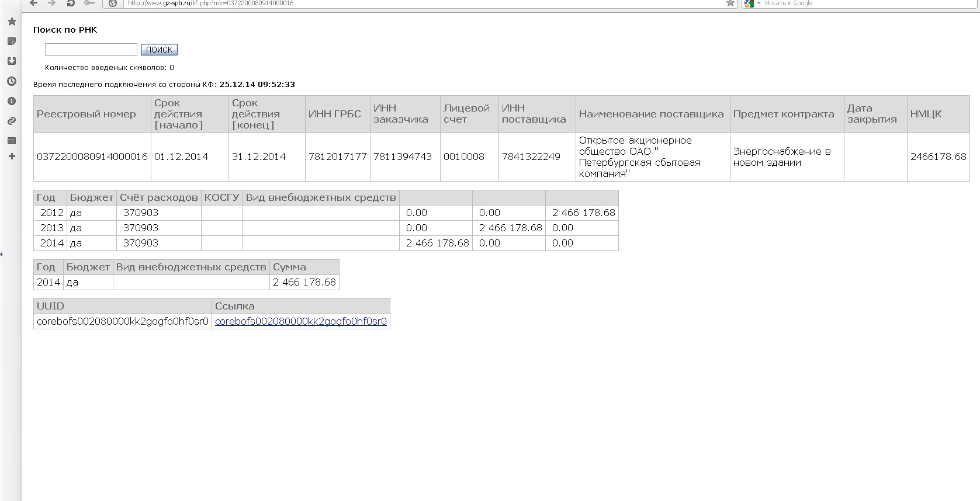Go back to the previous page
980x501 pixels.
point(34,3)
